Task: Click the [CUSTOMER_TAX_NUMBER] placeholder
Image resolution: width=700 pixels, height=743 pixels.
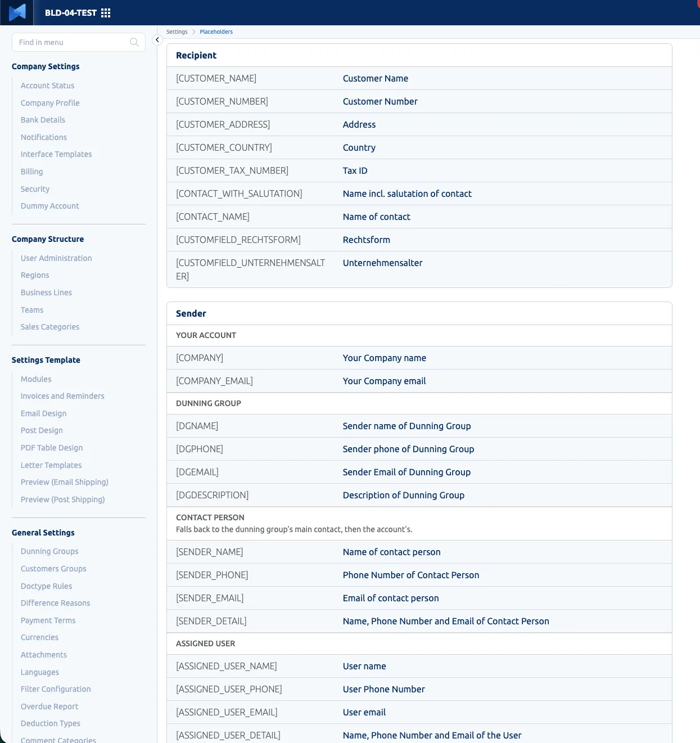Action: click(x=232, y=170)
